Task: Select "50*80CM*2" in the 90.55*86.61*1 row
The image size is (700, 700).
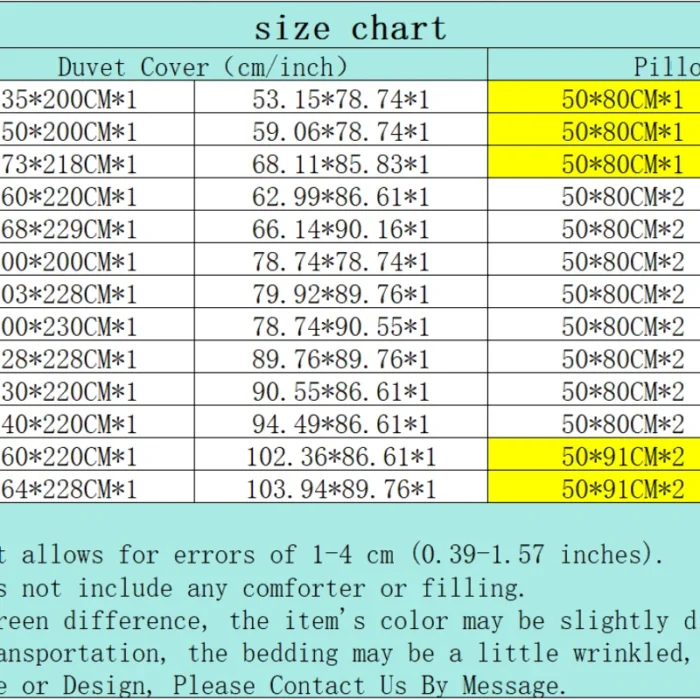Action: coord(622,392)
